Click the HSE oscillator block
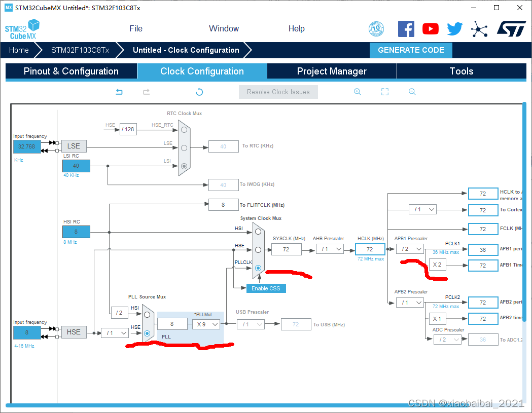532x413 pixels. pos(74,332)
